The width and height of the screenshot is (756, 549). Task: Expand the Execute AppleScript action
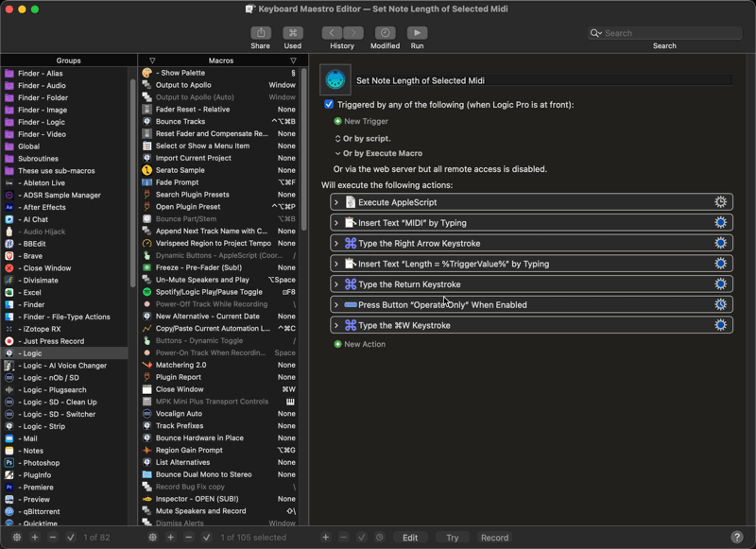click(336, 202)
